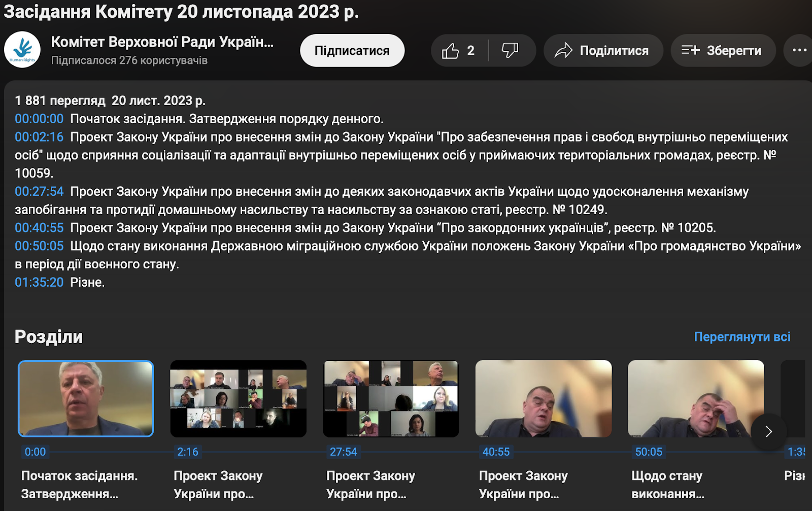Jump to timestamp 00:40:55 in description
Viewport: 812px width, 511px height.
[x=39, y=228]
